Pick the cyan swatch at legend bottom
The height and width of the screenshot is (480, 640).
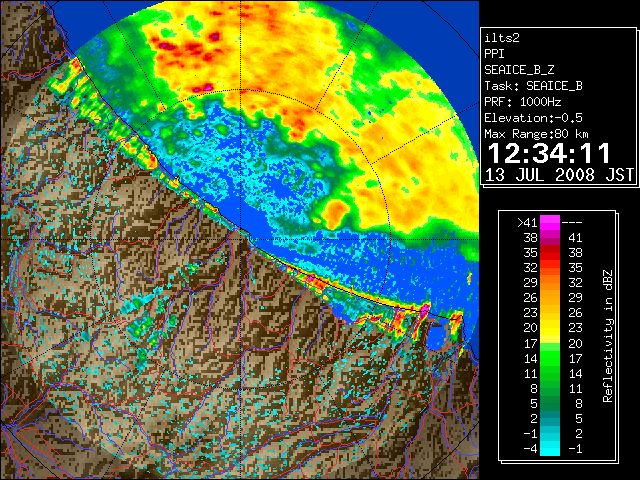pyautogui.click(x=550, y=448)
